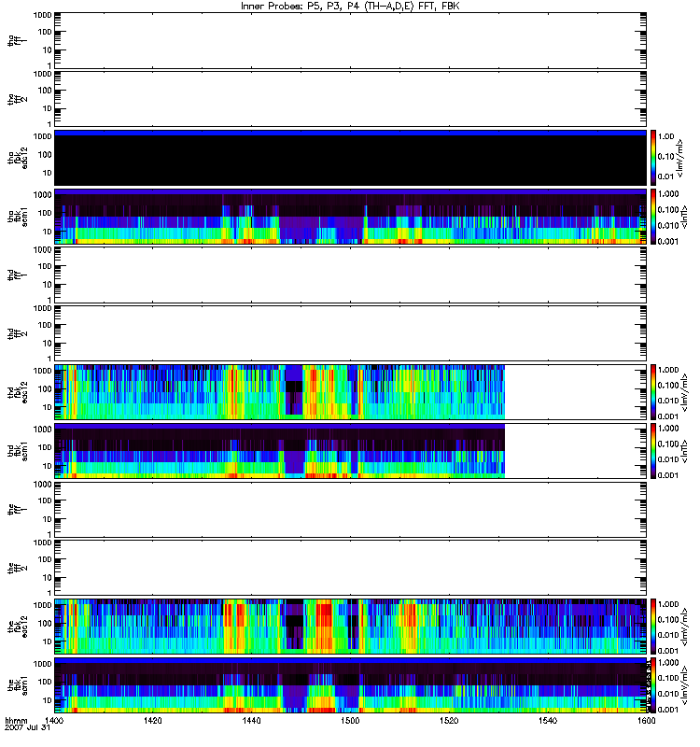Click the 1540 time axis label
The image size is (700, 747).
pos(548,720)
